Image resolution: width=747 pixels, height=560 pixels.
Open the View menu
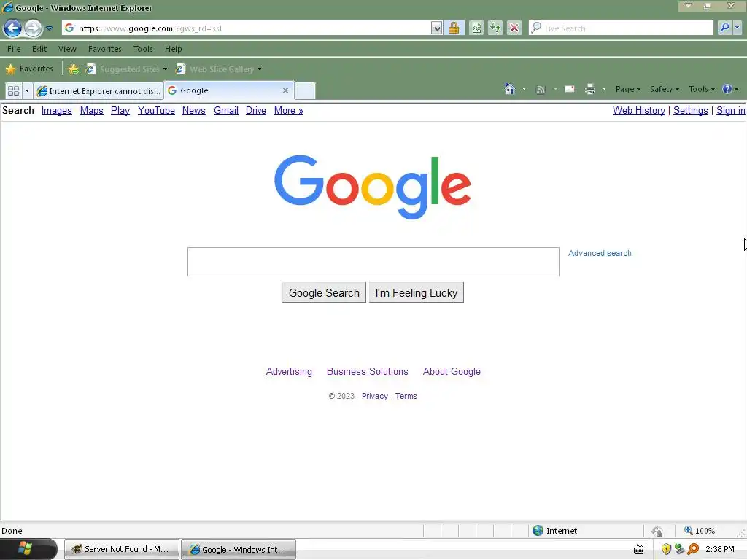coord(67,49)
